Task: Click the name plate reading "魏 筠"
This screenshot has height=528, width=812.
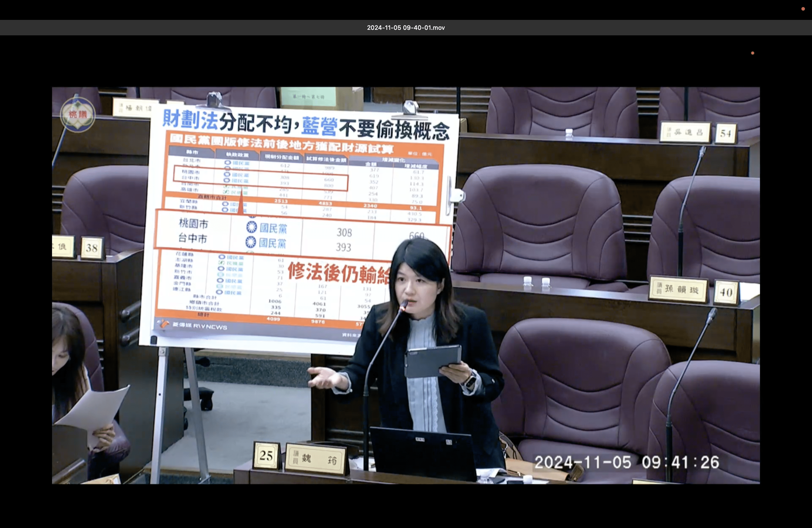Action: tap(316, 459)
